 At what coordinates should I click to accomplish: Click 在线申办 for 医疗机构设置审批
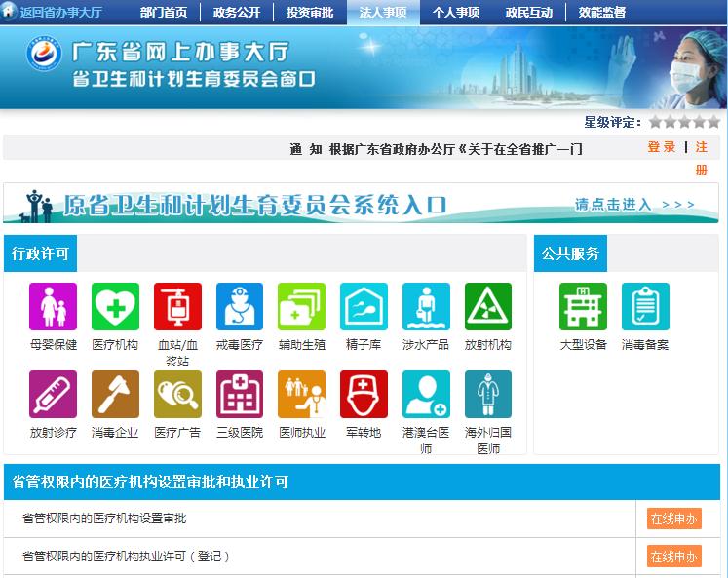point(674,519)
